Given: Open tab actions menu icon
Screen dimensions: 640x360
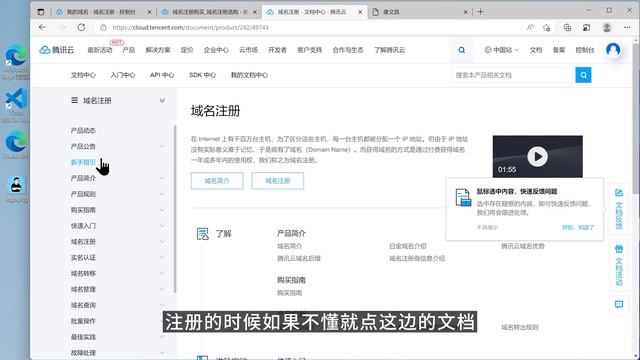Looking at the screenshot, I should 41,12.
